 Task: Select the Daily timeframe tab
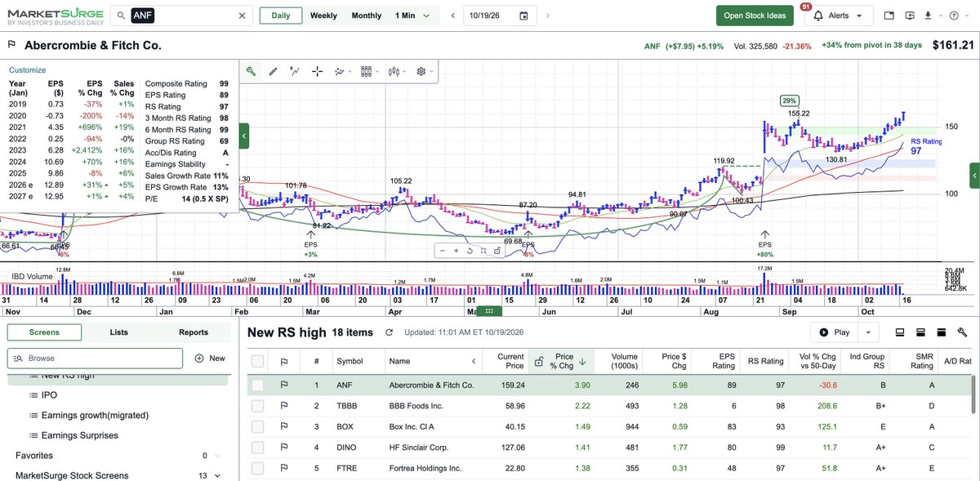[281, 16]
